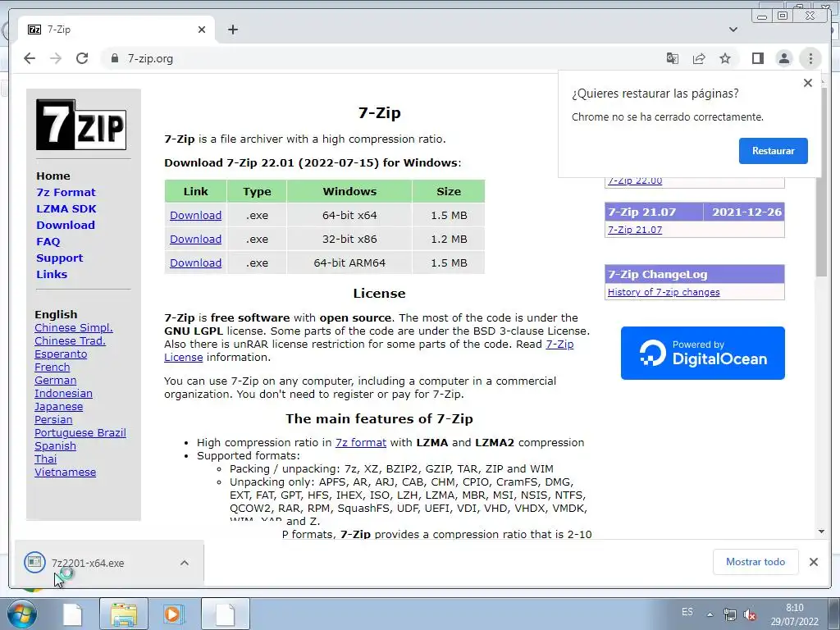Download the 64-bit x64 installer
The width and height of the screenshot is (840, 630).
(x=195, y=216)
